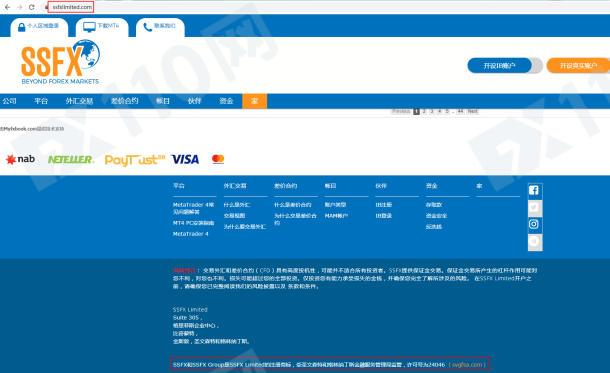Select pagination page 2

point(424,111)
